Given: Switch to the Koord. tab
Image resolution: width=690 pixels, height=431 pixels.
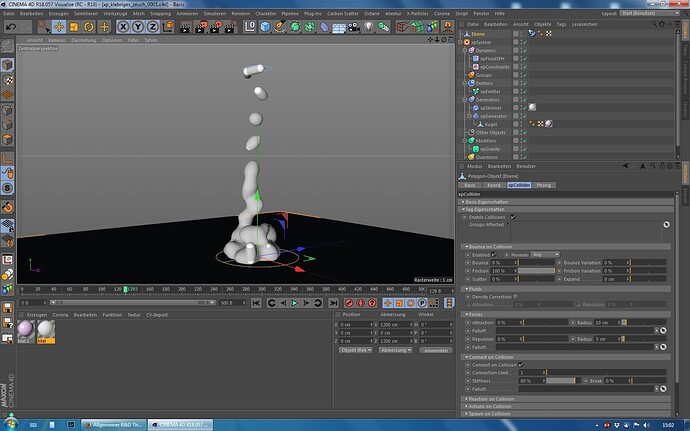Looking at the screenshot, I should pos(494,185).
